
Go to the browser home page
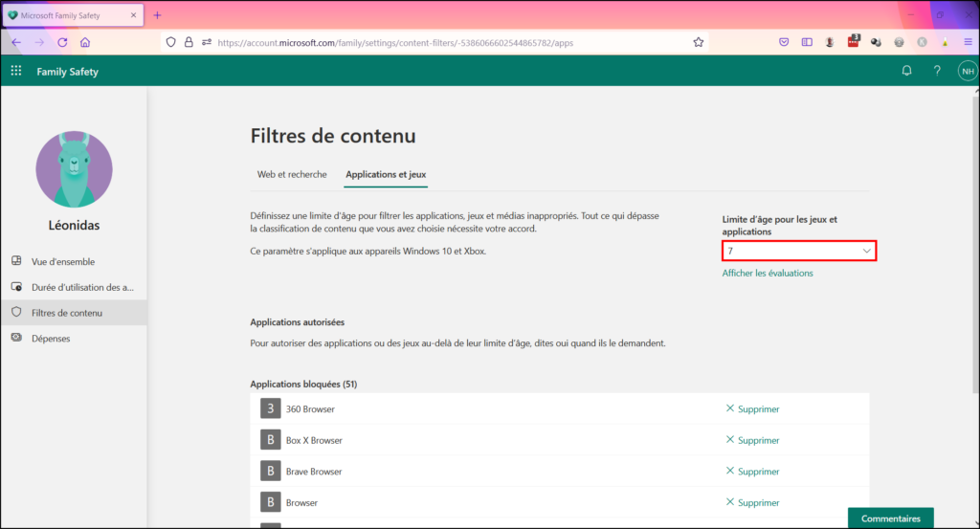pos(85,42)
